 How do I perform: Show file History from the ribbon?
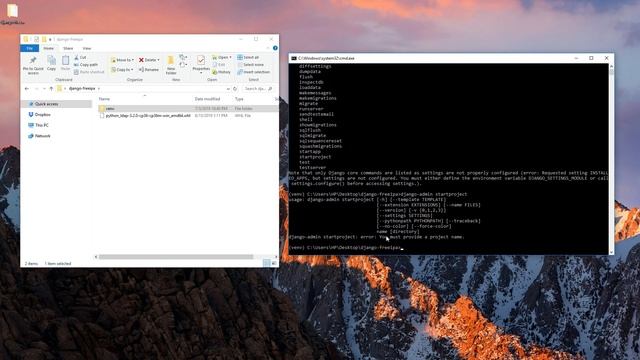pyautogui.click(x=222, y=72)
